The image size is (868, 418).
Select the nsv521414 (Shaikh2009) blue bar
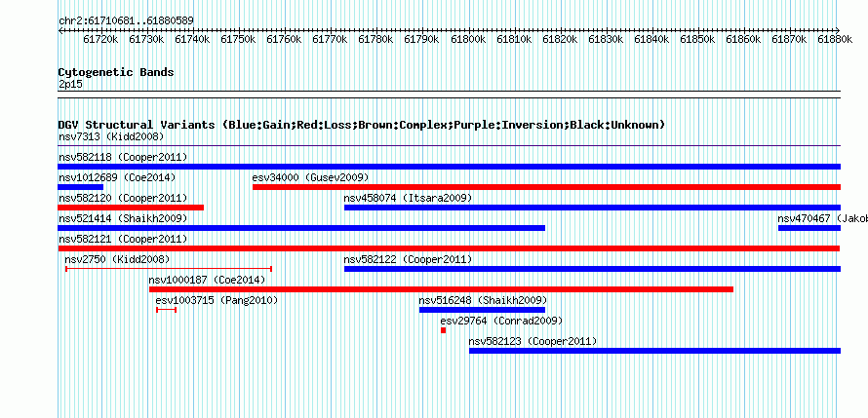click(301, 228)
